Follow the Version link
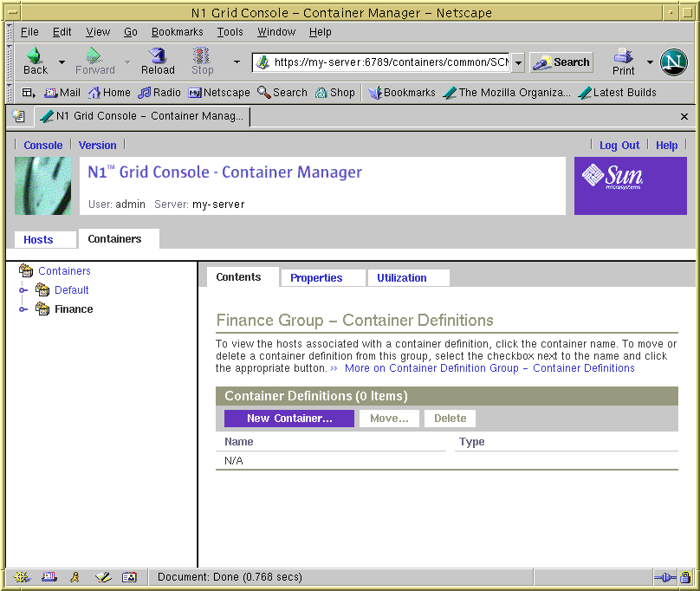Viewport: 700px width, 591px height. pos(97,146)
